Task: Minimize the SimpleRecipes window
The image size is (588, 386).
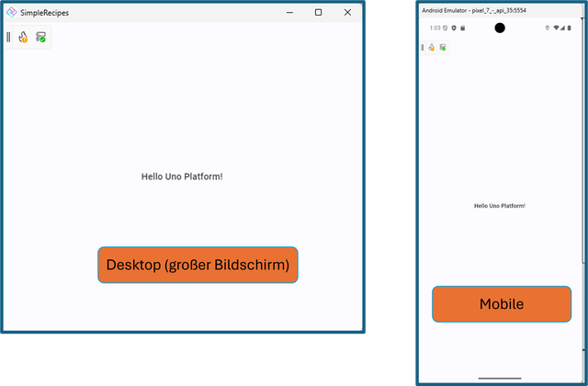Action: coord(289,12)
